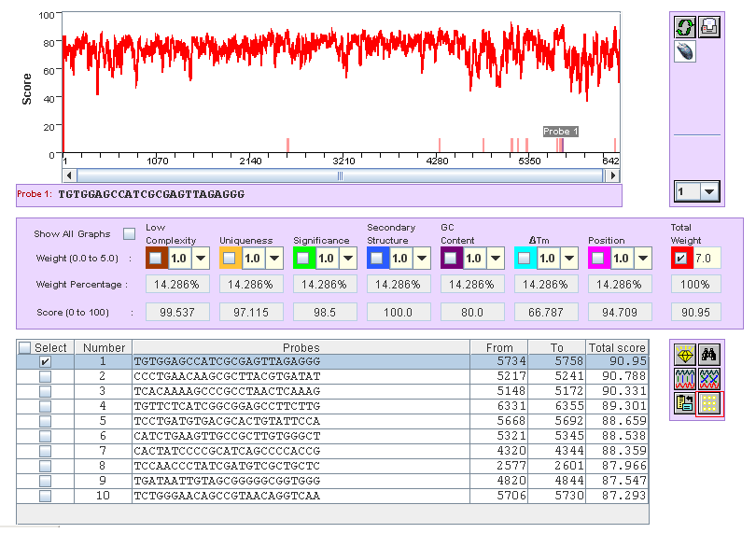Click the graph scrollbar right arrow

coord(612,175)
